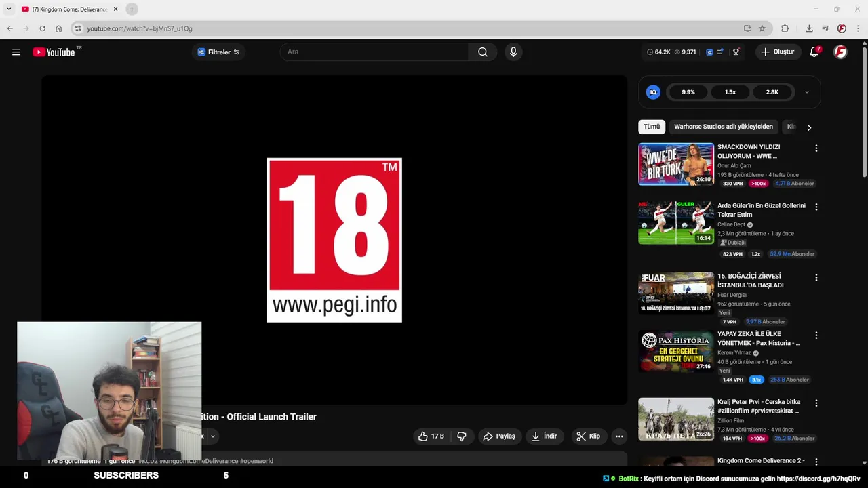This screenshot has width=868, height=488.
Task: Open options menu for Arda Güler video
Action: point(816,207)
